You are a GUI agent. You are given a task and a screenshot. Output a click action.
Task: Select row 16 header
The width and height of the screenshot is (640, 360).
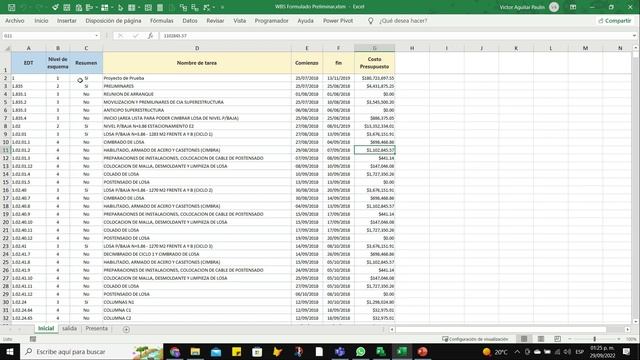(x=6, y=190)
